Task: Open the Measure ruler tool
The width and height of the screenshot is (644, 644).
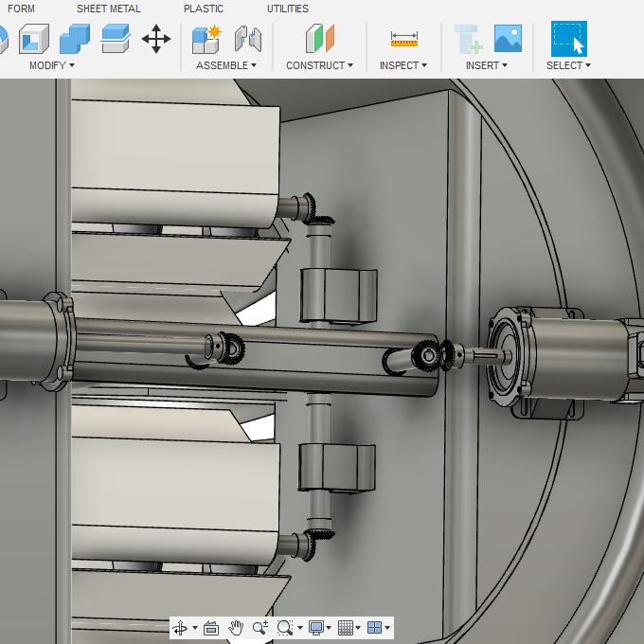Action: [x=404, y=40]
